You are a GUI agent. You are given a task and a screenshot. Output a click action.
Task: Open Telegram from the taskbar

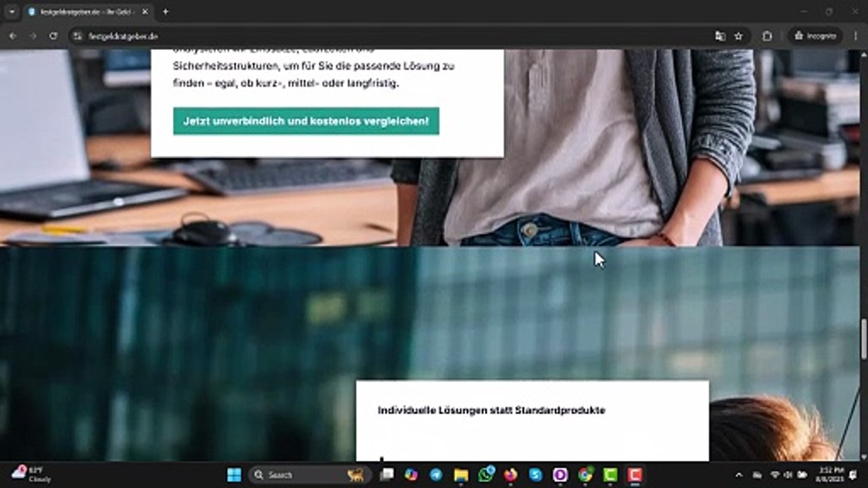tap(436, 474)
